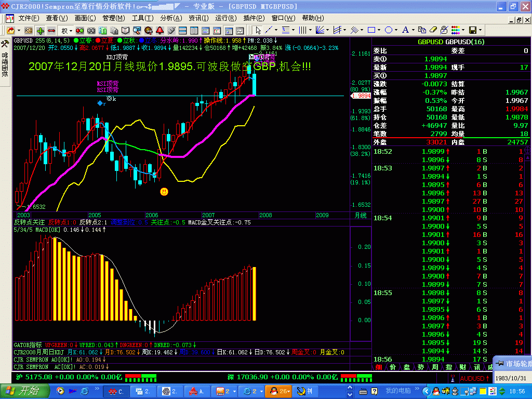
Task: Open the AUDUSD symbol selector at bottom
Action: click(474, 377)
